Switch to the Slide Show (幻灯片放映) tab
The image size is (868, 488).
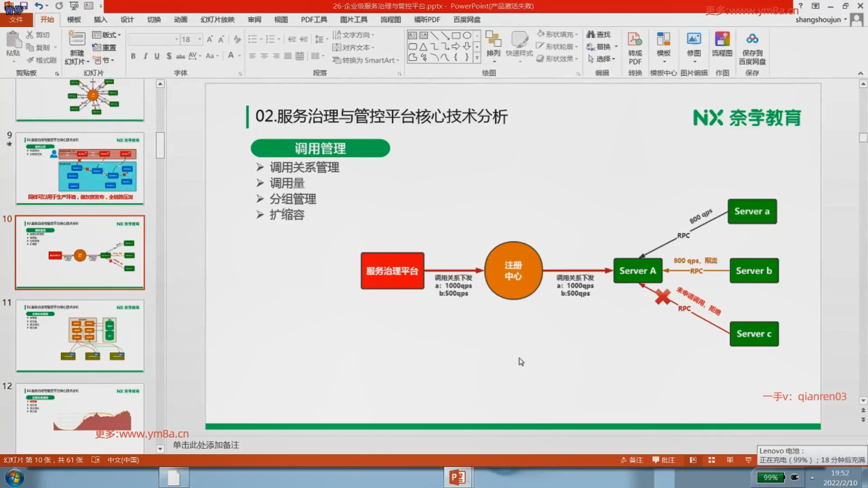pos(217,19)
